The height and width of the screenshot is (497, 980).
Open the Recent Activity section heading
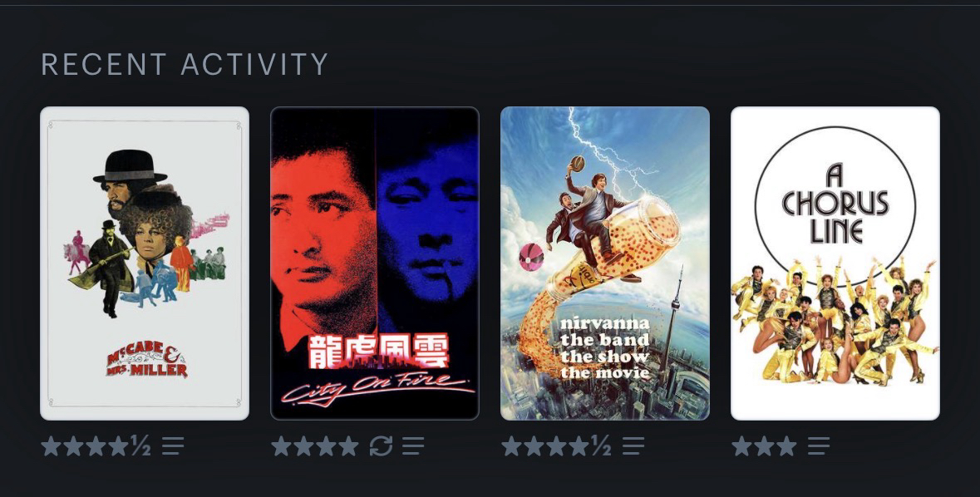pos(185,64)
